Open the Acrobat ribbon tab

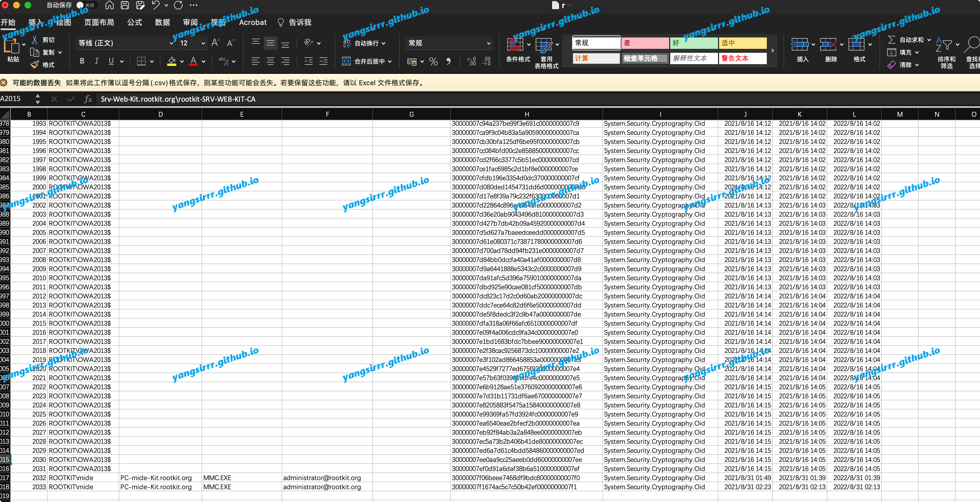click(253, 22)
